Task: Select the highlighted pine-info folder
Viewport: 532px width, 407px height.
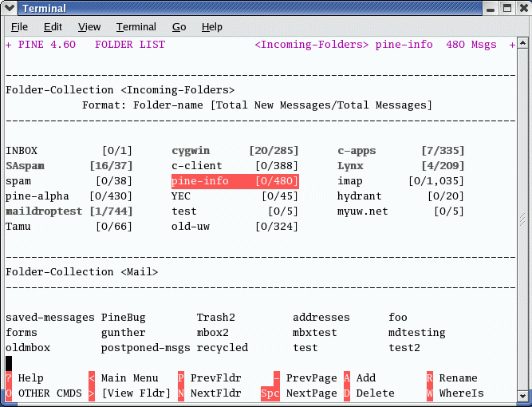Action: (x=235, y=181)
